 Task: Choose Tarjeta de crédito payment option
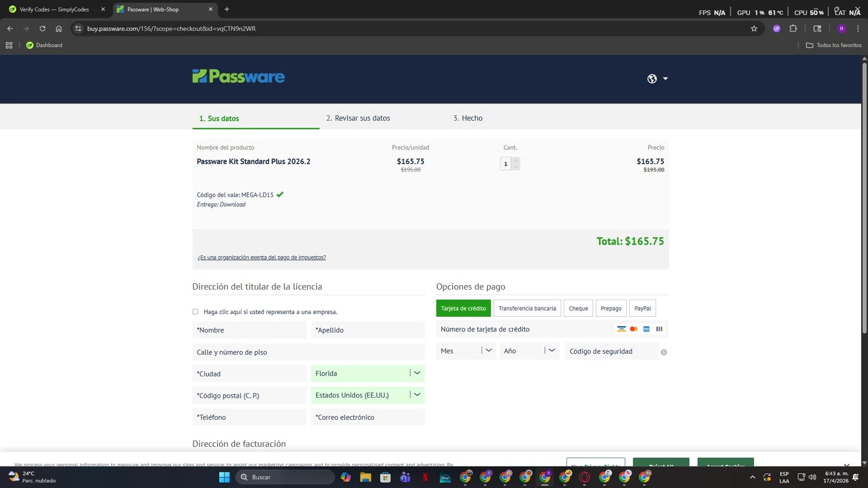464,308
